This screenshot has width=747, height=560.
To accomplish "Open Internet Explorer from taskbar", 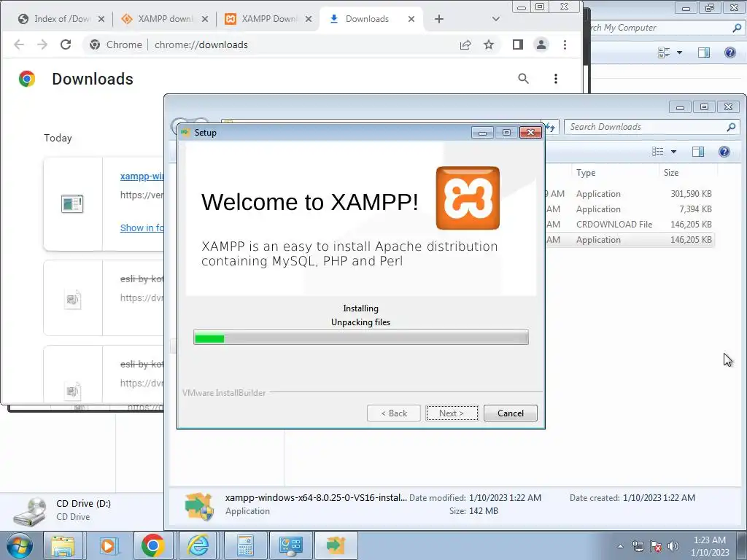I will pos(198,545).
